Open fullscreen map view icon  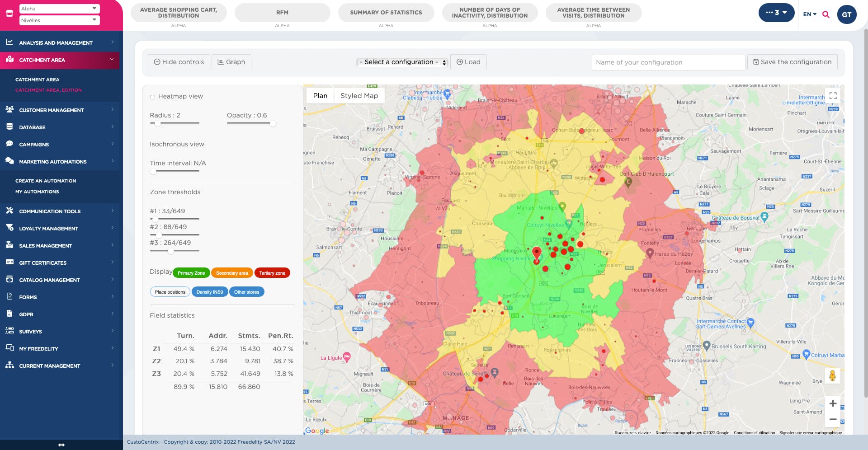click(833, 96)
